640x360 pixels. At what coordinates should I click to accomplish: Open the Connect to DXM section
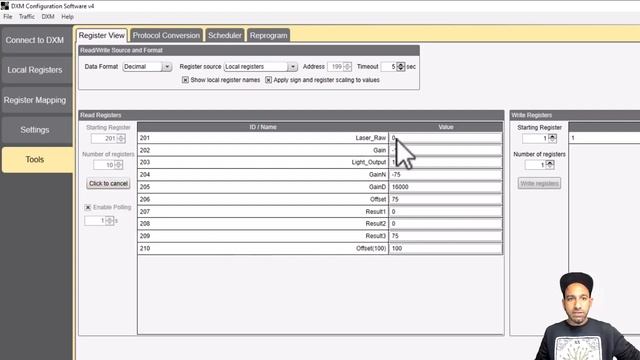point(35,40)
